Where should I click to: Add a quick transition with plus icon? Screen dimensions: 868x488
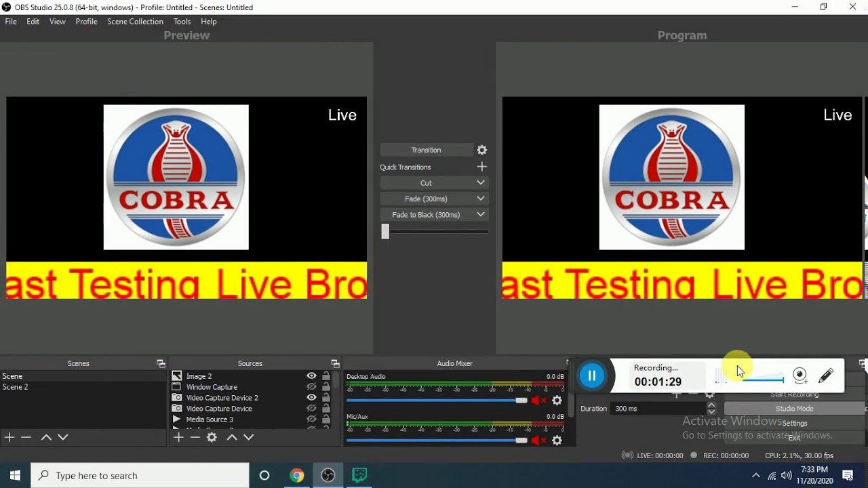pyautogui.click(x=482, y=167)
